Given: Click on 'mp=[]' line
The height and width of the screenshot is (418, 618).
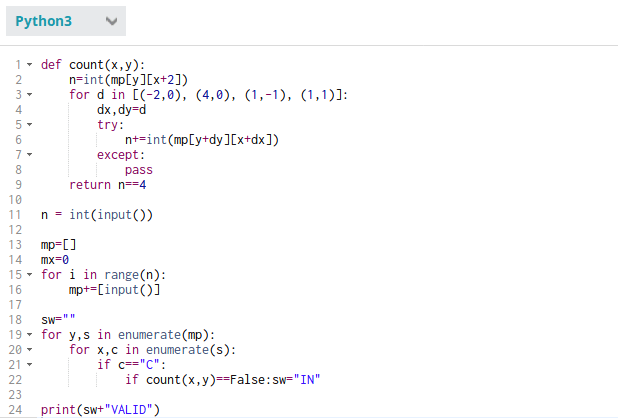Looking at the screenshot, I should click(58, 245).
